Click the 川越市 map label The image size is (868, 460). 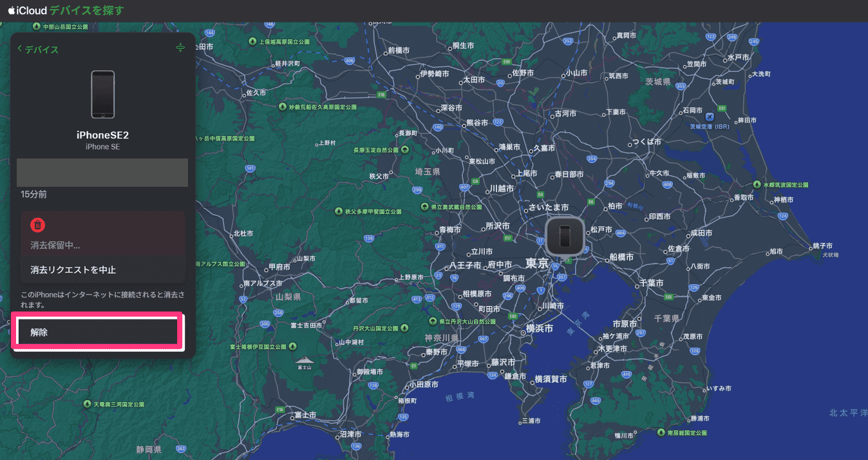pyautogui.click(x=502, y=189)
